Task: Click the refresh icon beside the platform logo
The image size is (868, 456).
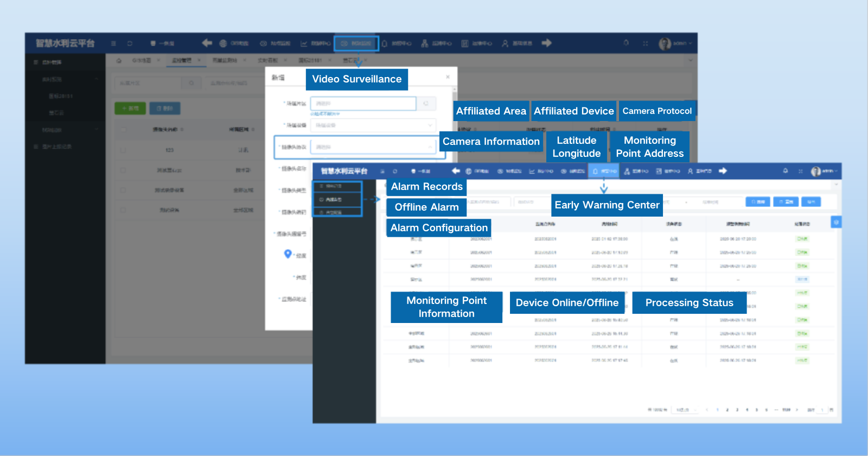Action: (x=130, y=43)
